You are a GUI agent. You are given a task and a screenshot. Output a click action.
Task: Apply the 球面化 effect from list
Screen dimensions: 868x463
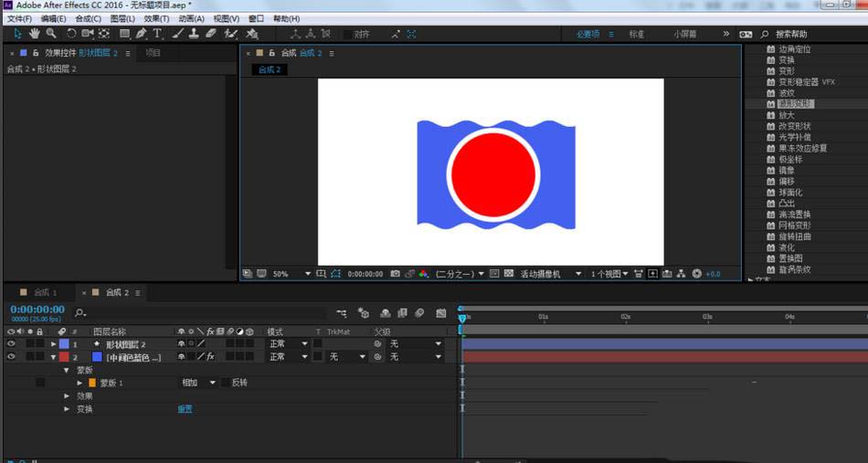[789, 193]
